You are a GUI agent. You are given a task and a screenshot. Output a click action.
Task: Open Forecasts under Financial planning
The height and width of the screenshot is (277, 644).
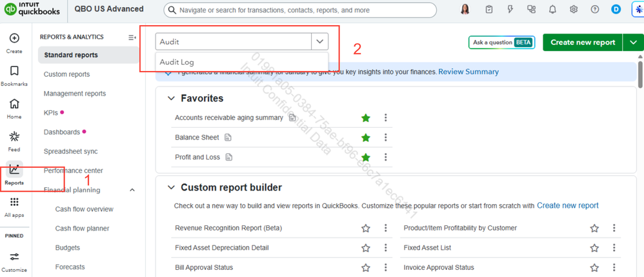[70, 267]
